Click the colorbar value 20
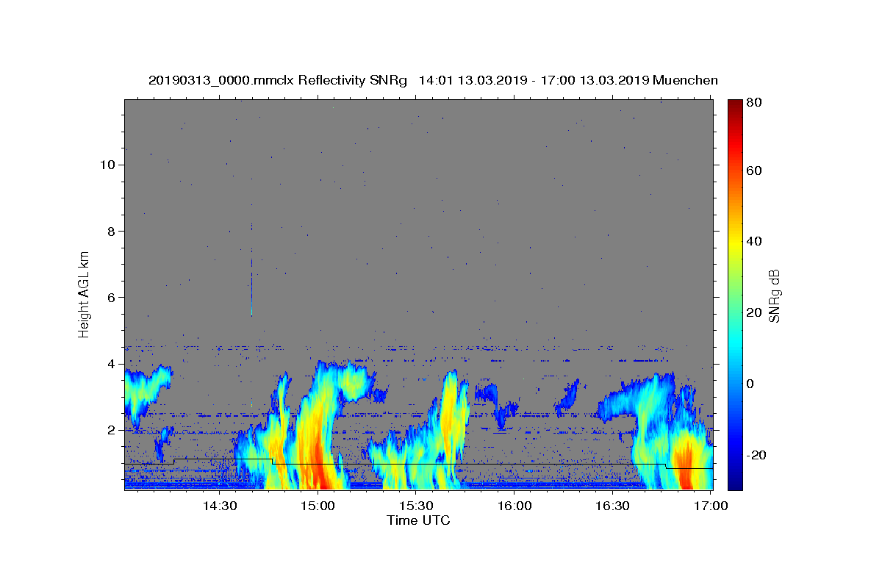This screenshot has height=588, width=882. (755, 312)
